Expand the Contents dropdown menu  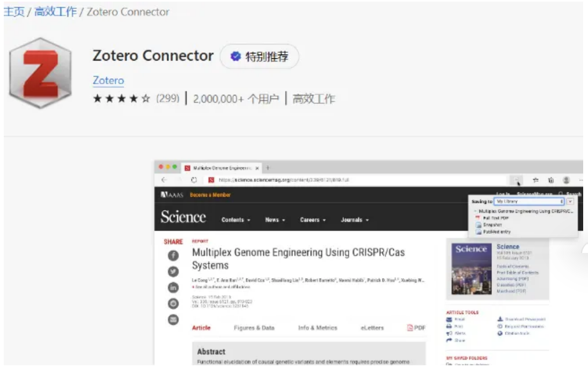click(x=236, y=220)
